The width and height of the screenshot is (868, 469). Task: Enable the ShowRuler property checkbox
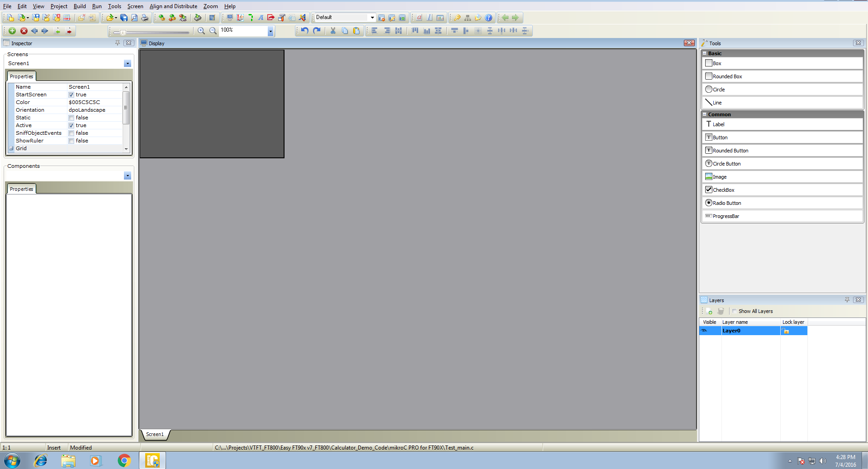[71, 141]
